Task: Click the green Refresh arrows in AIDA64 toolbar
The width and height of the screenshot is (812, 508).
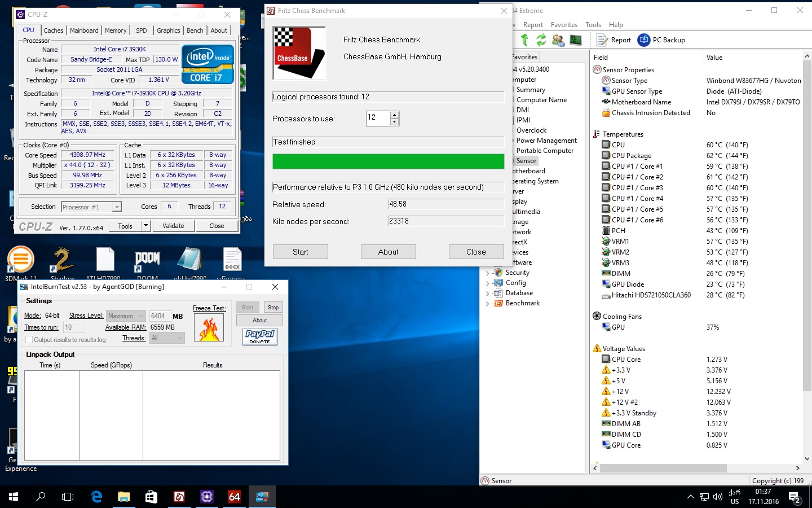Action: pyautogui.click(x=541, y=40)
